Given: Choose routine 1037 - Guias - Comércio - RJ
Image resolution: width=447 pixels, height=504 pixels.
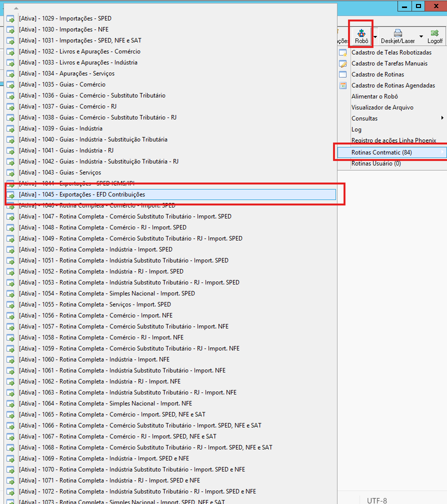Looking at the screenshot, I should pyautogui.click(x=68, y=106).
